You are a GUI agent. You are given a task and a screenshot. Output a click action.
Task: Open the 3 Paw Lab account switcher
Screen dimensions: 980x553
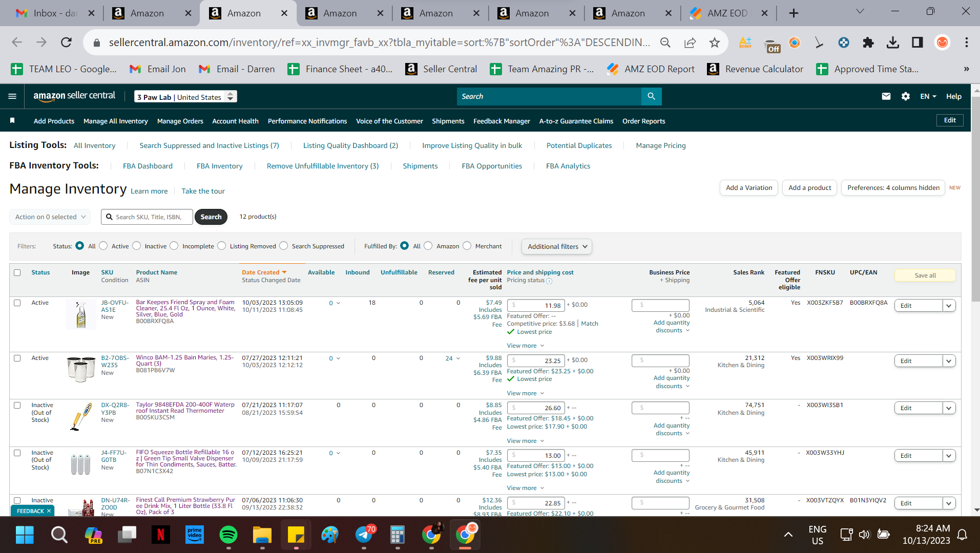pyautogui.click(x=185, y=97)
